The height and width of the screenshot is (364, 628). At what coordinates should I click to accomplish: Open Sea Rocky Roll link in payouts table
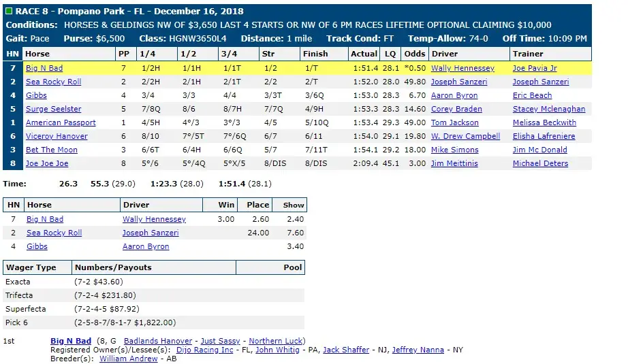tap(54, 233)
